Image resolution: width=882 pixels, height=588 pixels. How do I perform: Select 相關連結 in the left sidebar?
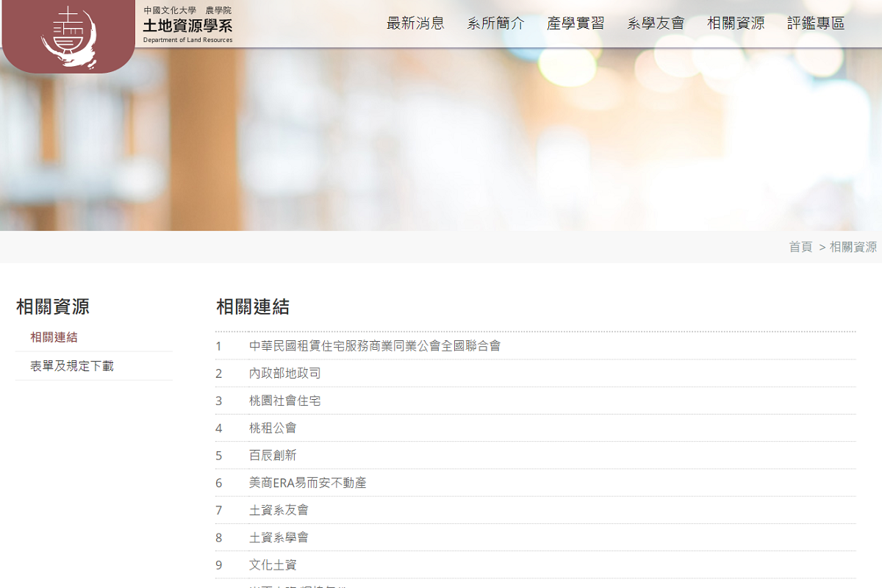point(54,337)
